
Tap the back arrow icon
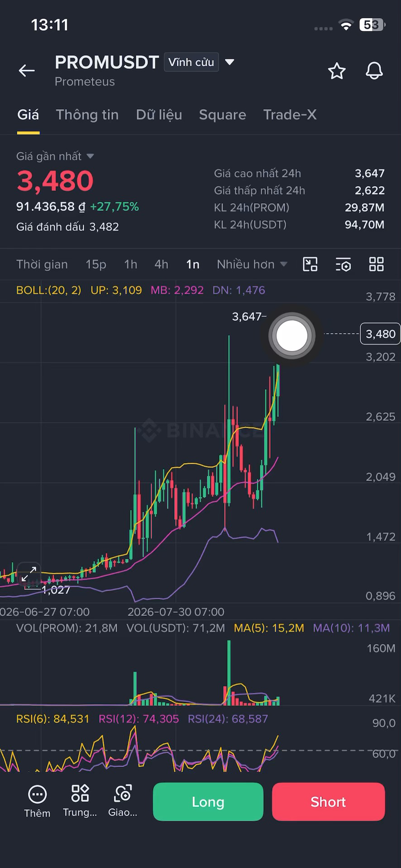click(x=27, y=71)
